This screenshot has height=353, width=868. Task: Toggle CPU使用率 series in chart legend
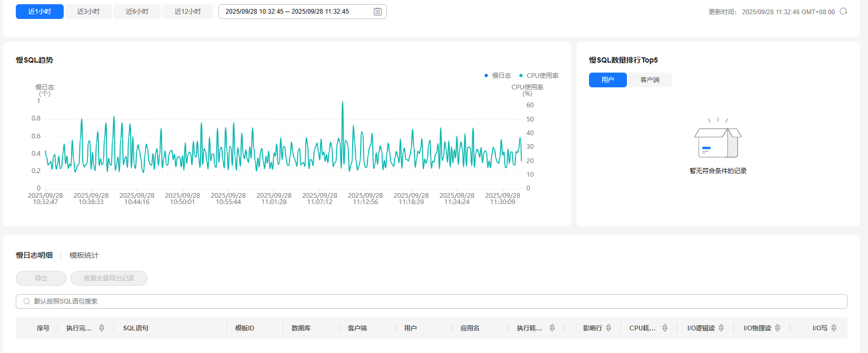click(x=539, y=76)
